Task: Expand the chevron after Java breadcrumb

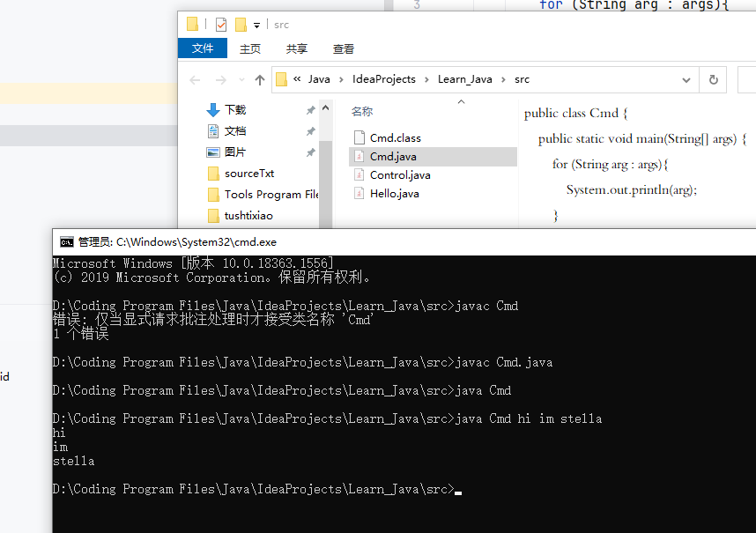Action: [x=341, y=80]
